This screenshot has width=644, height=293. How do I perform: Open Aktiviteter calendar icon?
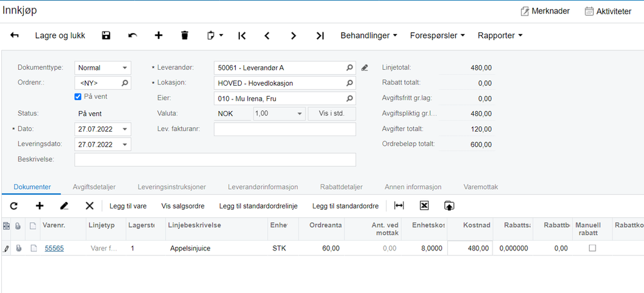[589, 12]
